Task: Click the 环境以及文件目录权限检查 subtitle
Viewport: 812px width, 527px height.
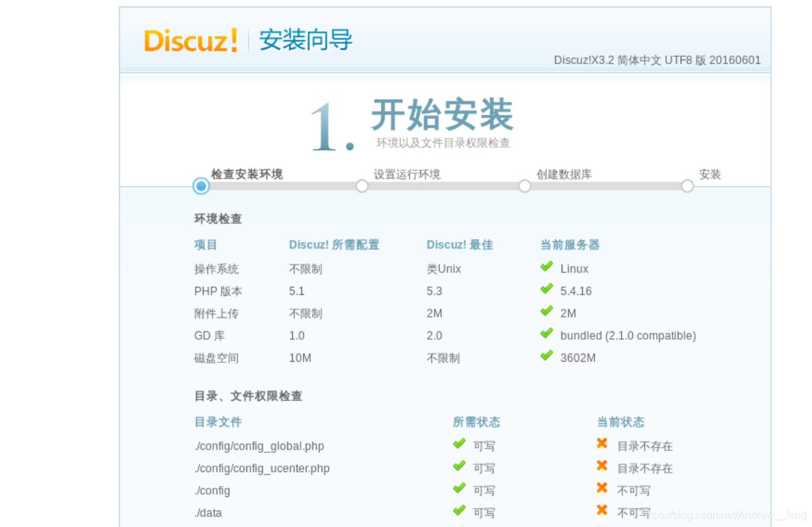Action: pyautogui.click(x=443, y=143)
